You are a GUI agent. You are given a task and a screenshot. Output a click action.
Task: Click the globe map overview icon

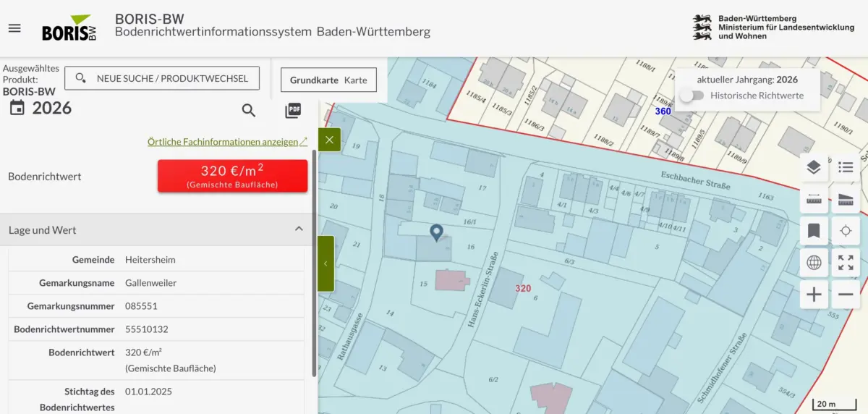(814, 263)
